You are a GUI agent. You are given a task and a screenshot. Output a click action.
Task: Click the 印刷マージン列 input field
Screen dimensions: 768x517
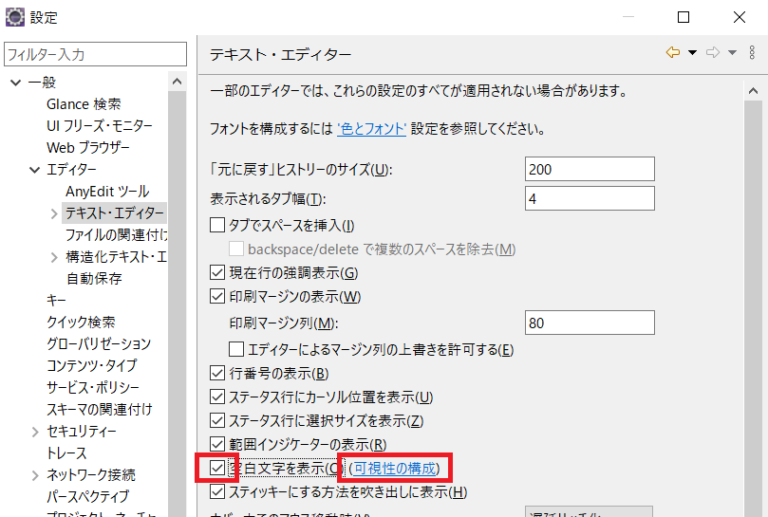[589, 322]
